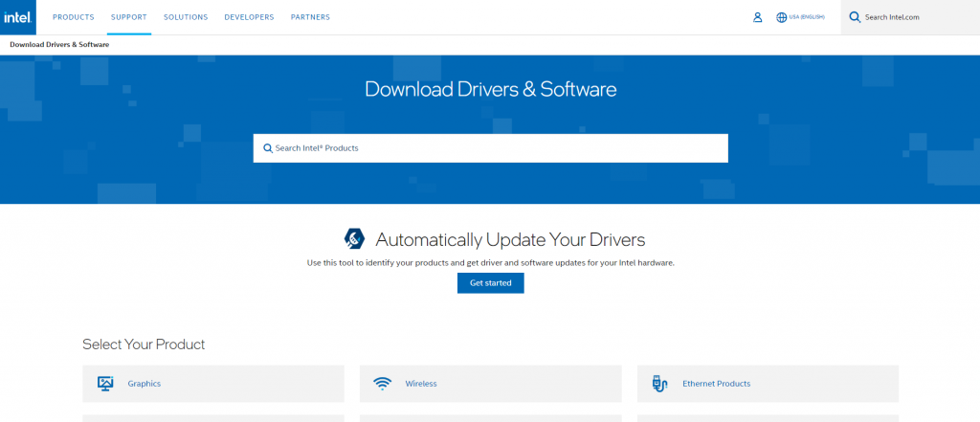Focus the Search Intel Products field
This screenshot has width=980, height=422.
pyautogui.click(x=491, y=148)
